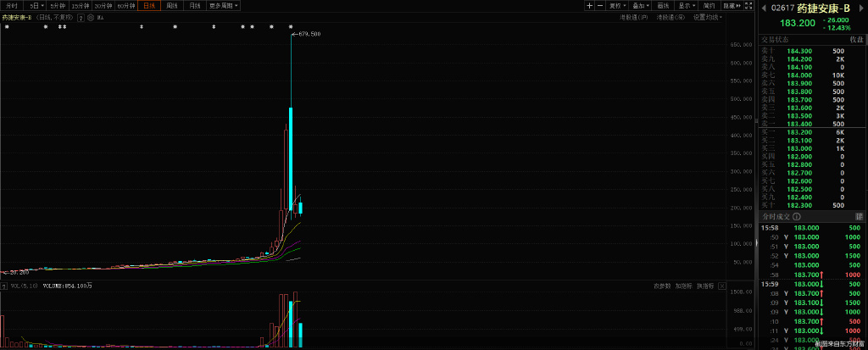Switch to 分时 intraday tab
The height and width of the screenshot is (350, 868).
pyautogui.click(x=12, y=6)
